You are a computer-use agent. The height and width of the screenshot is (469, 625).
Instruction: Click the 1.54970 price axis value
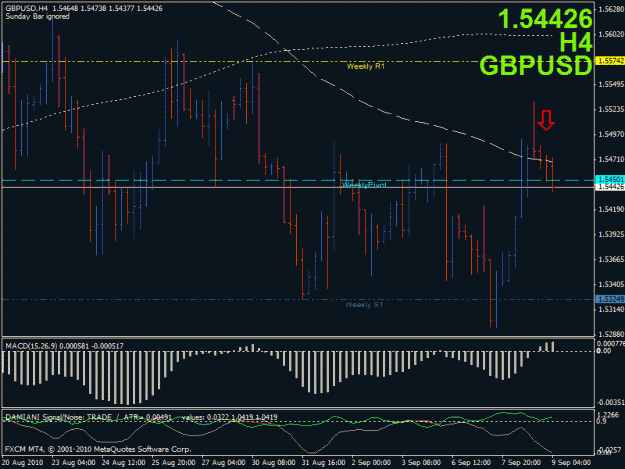click(x=611, y=135)
